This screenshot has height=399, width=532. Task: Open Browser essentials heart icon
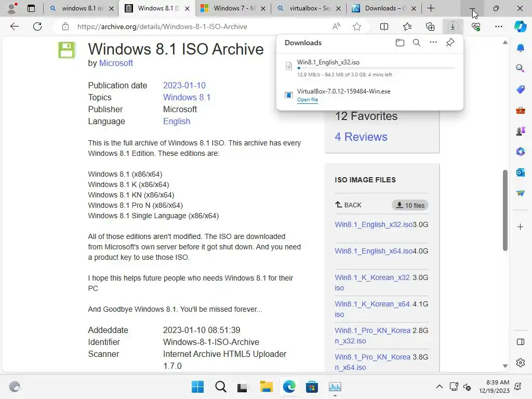pyautogui.click(x=476, y=26)
